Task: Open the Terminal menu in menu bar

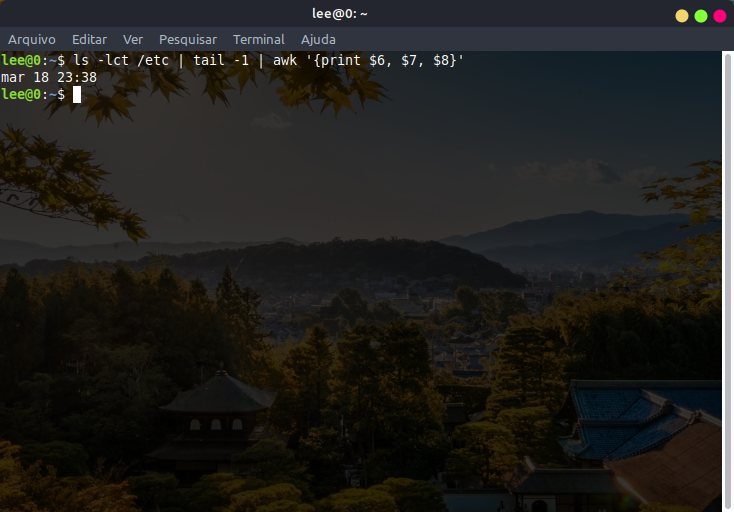Action: coord(259,39)
